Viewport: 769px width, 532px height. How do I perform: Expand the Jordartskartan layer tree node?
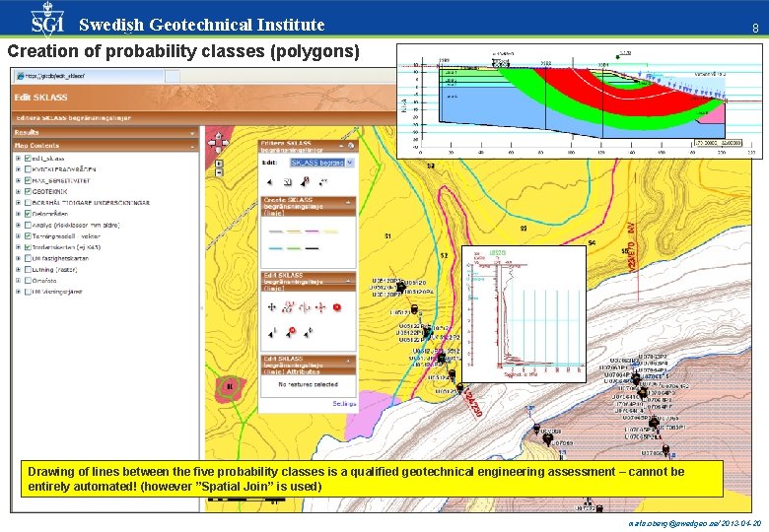tap(18, 247)
